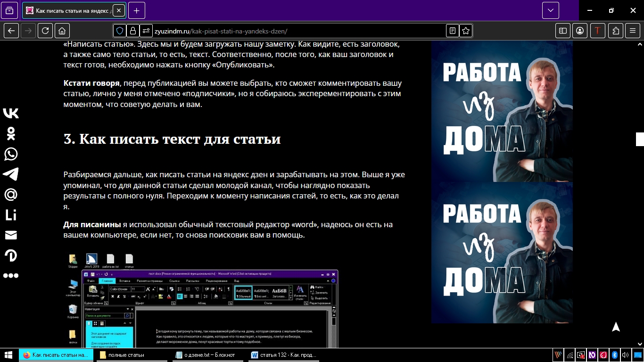The width and height of the screenshot is (644, 362).
Task: Click the scroll-to-top arrow button
Action: (x=616, y=327)
